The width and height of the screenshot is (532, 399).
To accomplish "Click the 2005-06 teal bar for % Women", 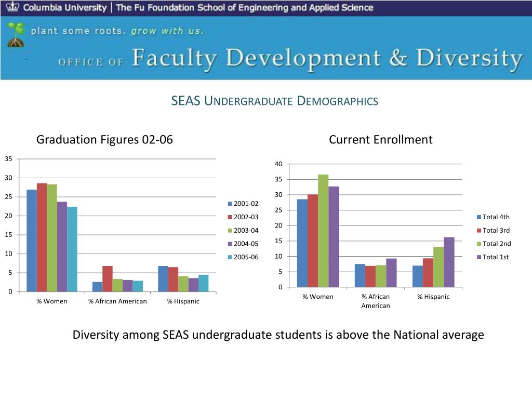I will point(72,249).
